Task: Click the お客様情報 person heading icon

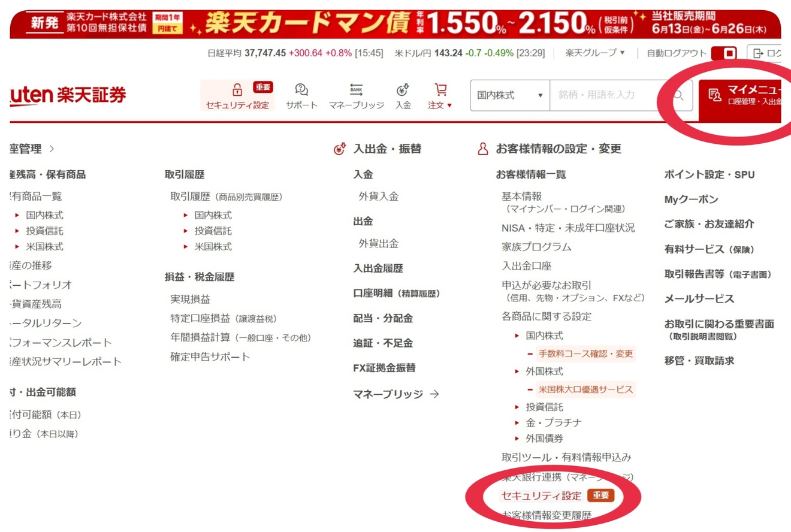Action: coord(483,149)
